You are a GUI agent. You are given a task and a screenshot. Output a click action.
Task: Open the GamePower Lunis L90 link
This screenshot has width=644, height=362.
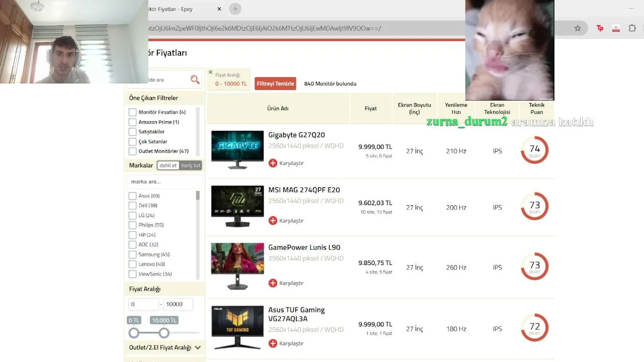(x=304, y=247)
